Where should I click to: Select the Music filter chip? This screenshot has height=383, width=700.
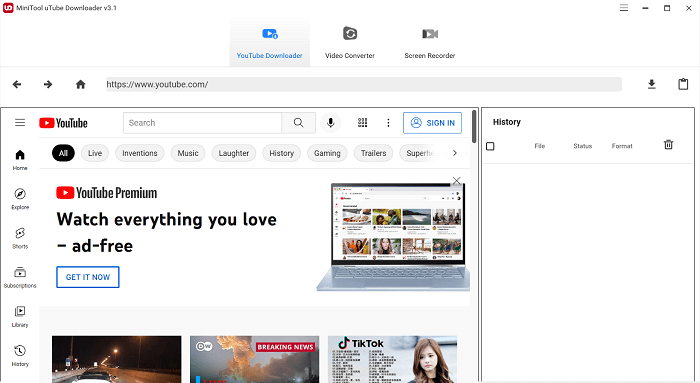click(188, 153)
